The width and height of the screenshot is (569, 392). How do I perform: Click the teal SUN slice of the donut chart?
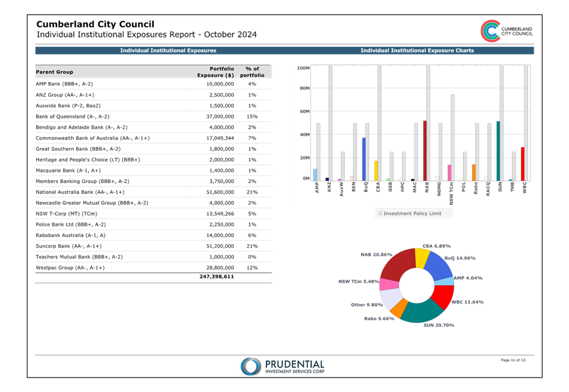[421, 311]
